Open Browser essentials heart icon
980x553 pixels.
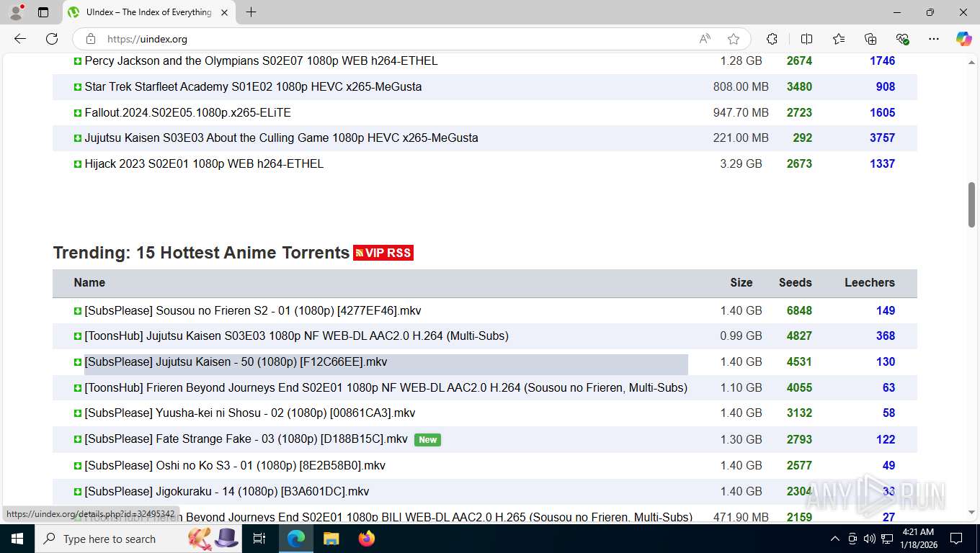(902, 39)
